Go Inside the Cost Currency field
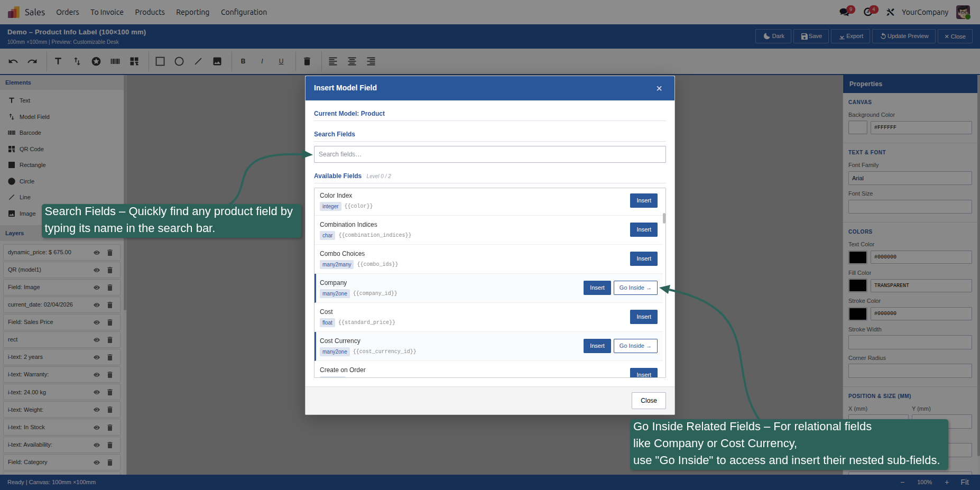Image resolution: width=980 pixels, height=490 pixels. coord(635,346)
